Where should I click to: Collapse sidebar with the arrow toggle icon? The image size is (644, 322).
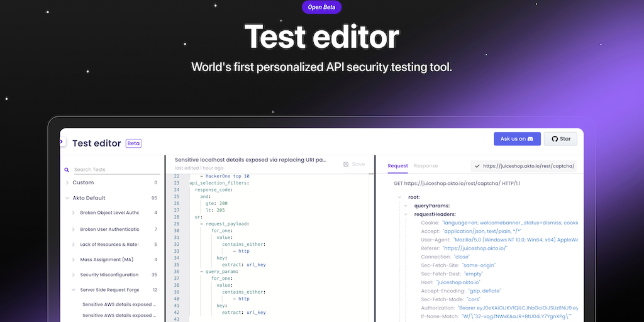click(x=62, y=142)
